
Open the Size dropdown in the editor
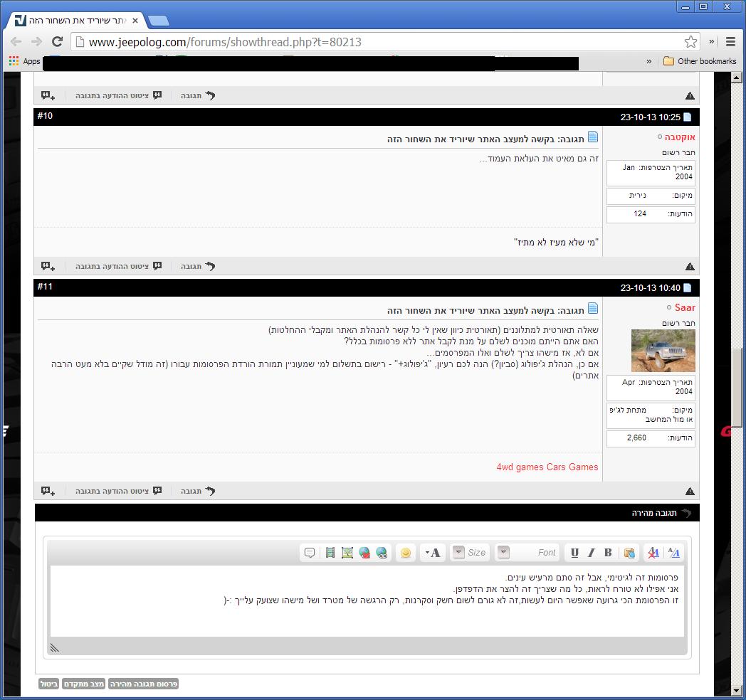470,553
